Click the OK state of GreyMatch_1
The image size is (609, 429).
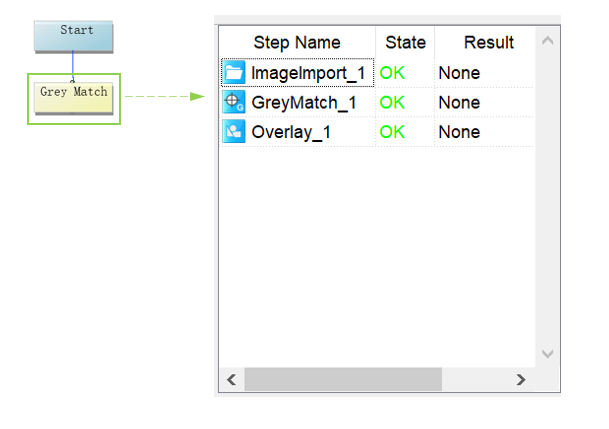[x=392, y=102]
